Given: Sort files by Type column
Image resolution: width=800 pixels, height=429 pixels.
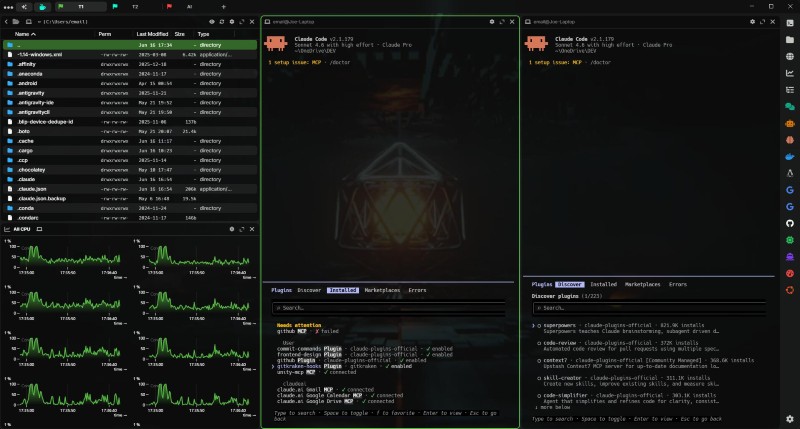Looking at the screenshot, I should tap(203, 34).
